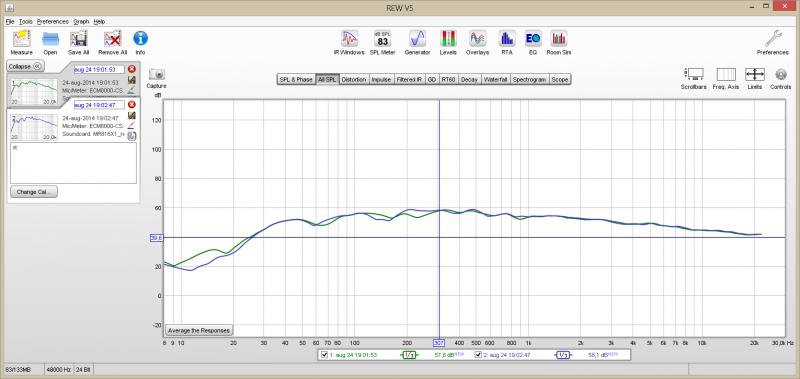This screenshot has height=379, width=800.
Task: Uncheck the aug 24 19:01:53 trace checkbox
Action: [324, 355]
